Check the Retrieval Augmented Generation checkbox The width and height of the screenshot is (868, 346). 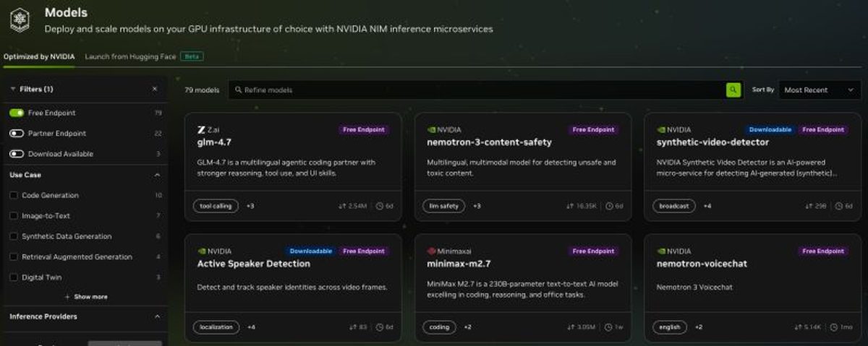(14, 256)
